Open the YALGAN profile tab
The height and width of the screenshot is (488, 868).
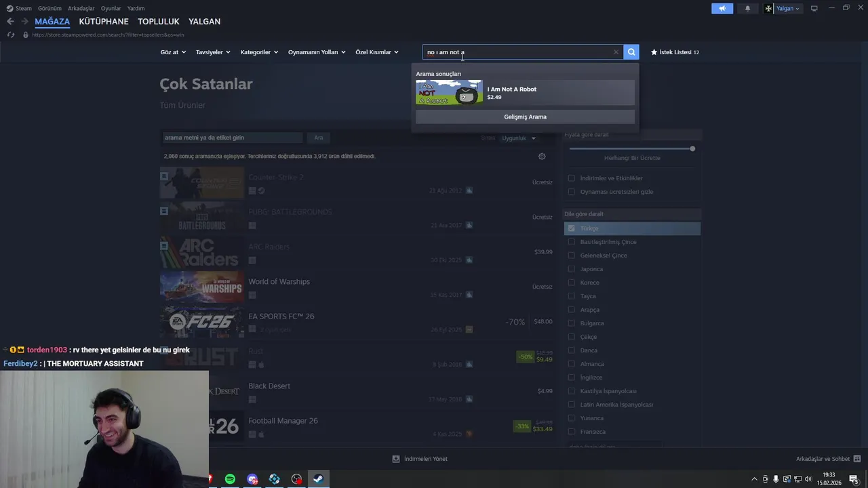coord(204,22)
